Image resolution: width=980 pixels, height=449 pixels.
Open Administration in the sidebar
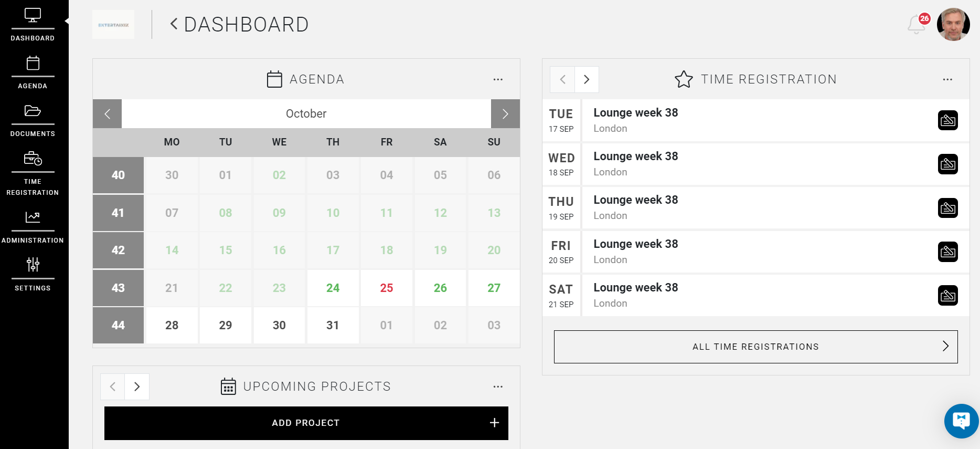(33, 226)
